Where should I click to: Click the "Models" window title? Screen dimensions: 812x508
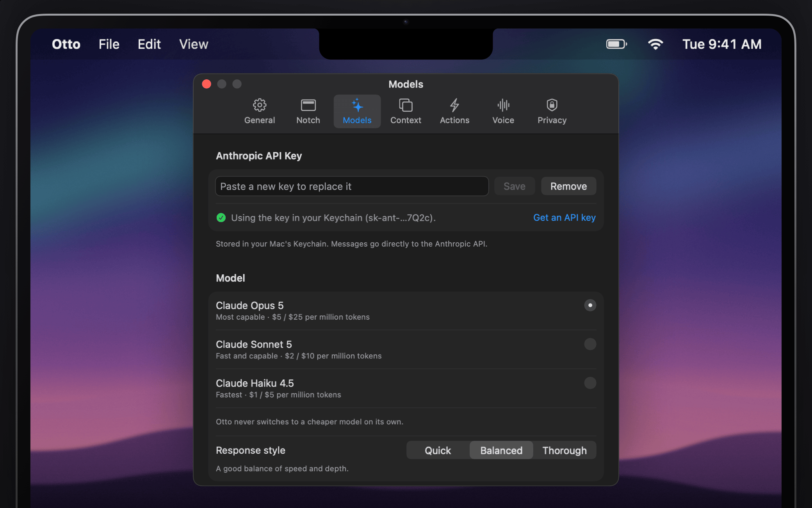click(x=406, y=84)
